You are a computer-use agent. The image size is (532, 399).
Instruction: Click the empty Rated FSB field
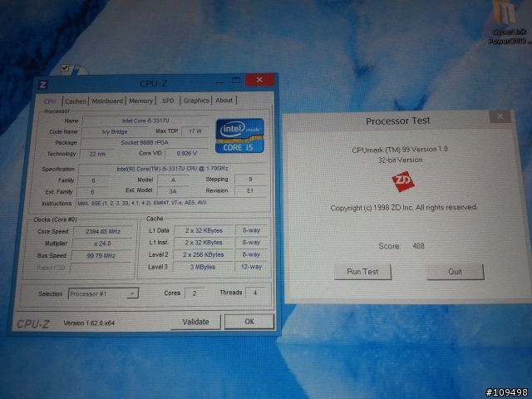(x=101, y=268)
